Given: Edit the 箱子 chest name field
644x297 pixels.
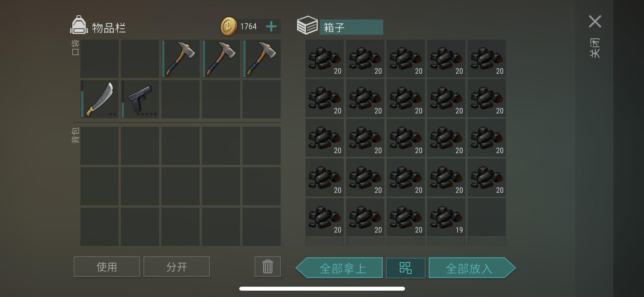Looking at the screenshot, I should [351, 27].
